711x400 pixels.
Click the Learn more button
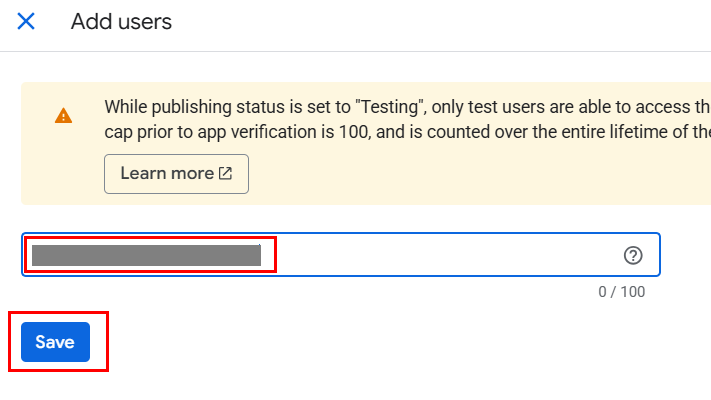coord(176,174)
